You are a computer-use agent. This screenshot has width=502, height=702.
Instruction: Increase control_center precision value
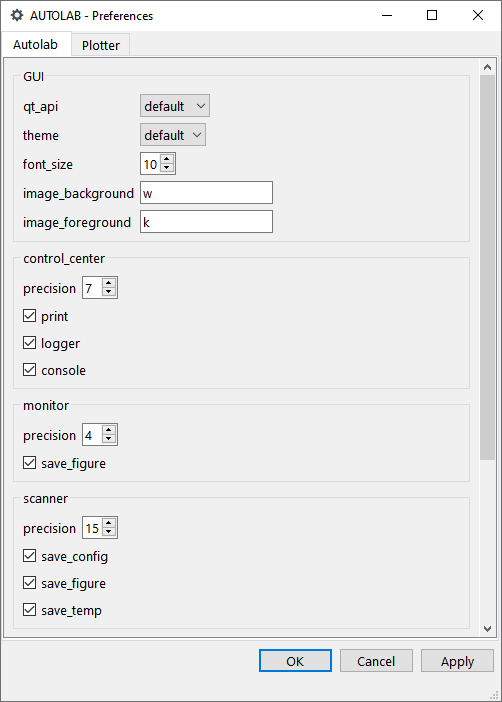[109, 283]
